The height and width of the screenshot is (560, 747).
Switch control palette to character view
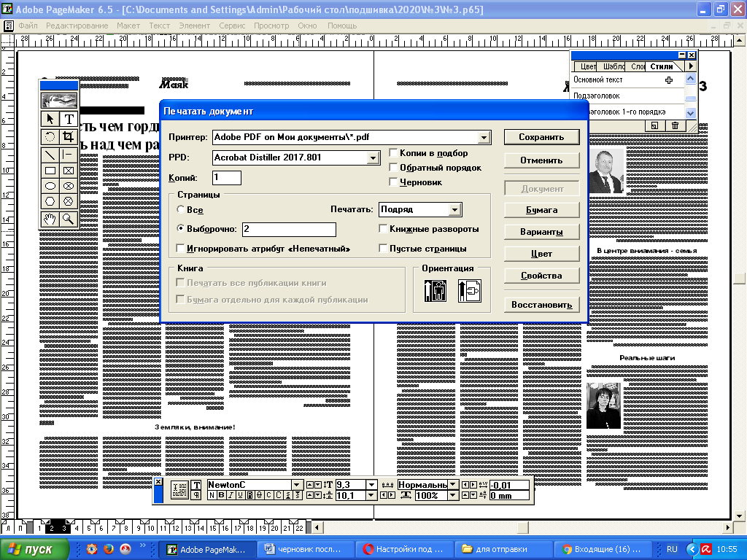click(196, 485)
